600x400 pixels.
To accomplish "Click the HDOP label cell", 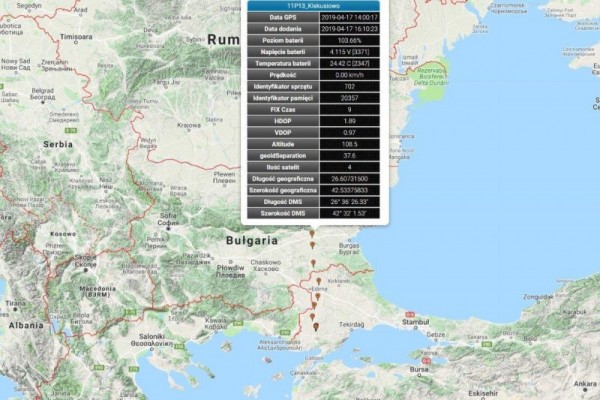I will point(283,121).
